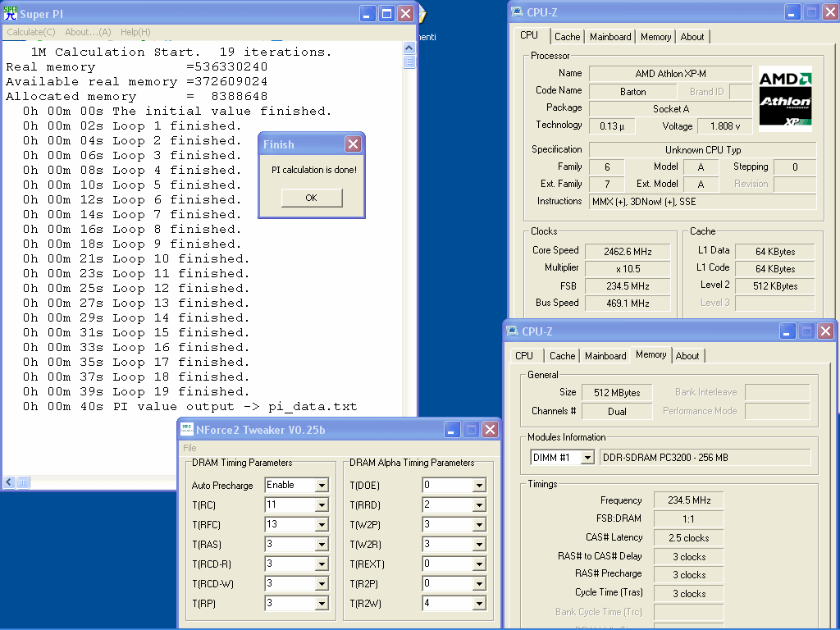Expand the T(R2W) dropdown
This screenshot has width=840, height=630.
point(479,604)
